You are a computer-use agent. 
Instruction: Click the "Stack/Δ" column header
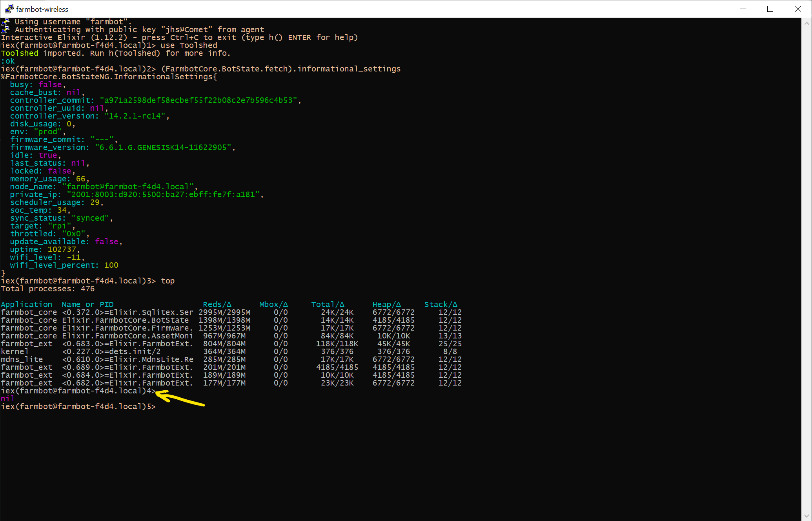(441, 305)
